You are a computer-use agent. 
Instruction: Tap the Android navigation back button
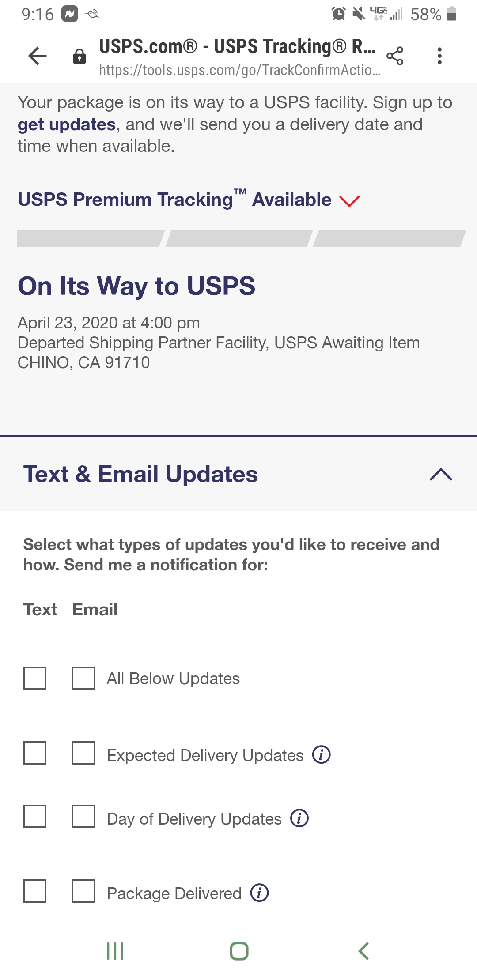(363, 951)
